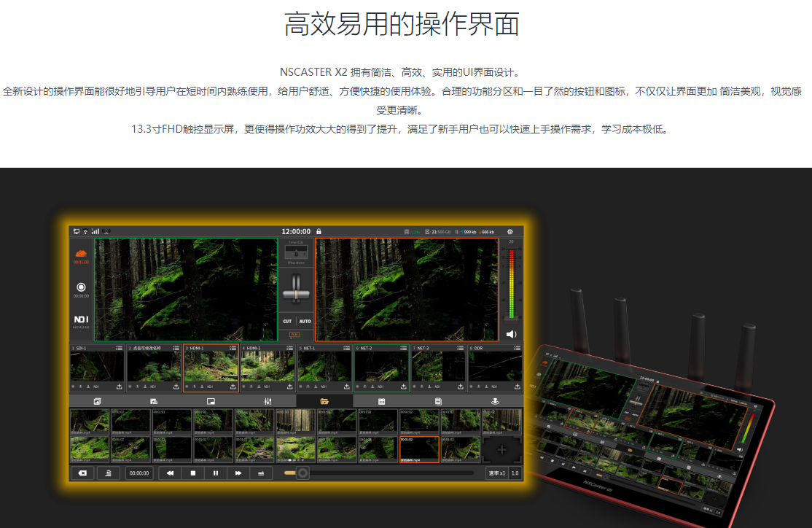Click the green-bordered preview monitor

pos(186,289)
